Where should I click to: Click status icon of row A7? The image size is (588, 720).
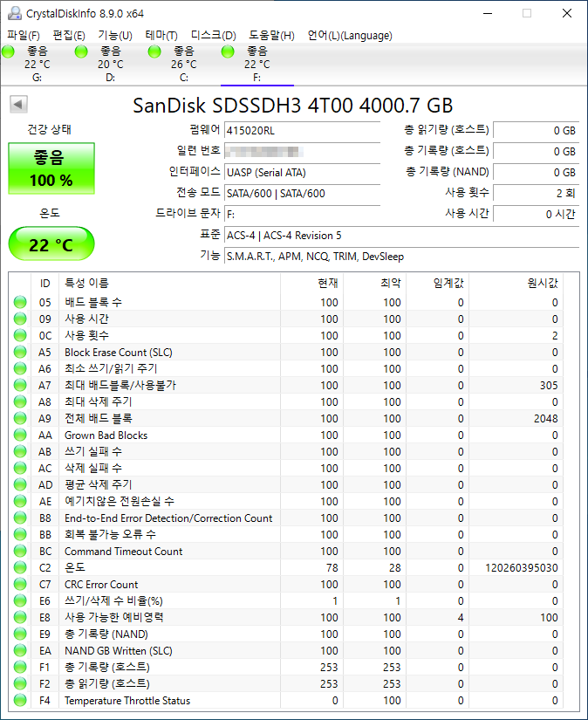[x=20, y=385]
